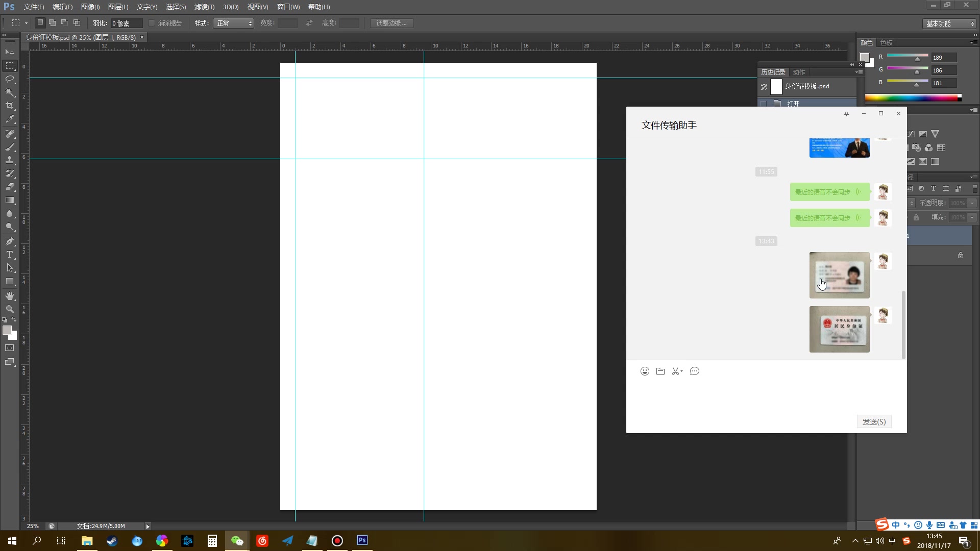Click 发送 to send message
The image size is (980, 551).
point(874,421)
